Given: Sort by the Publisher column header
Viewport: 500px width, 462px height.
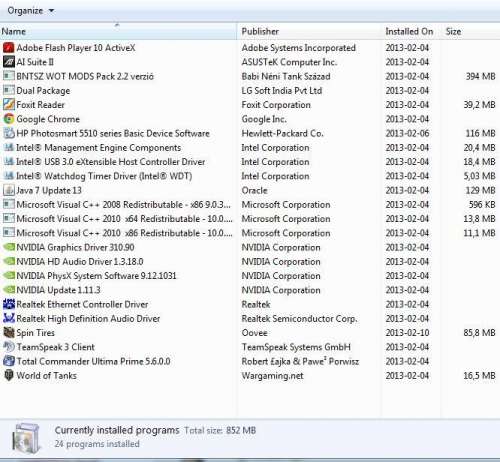Looking at the screenshot, I should [309, 31].
